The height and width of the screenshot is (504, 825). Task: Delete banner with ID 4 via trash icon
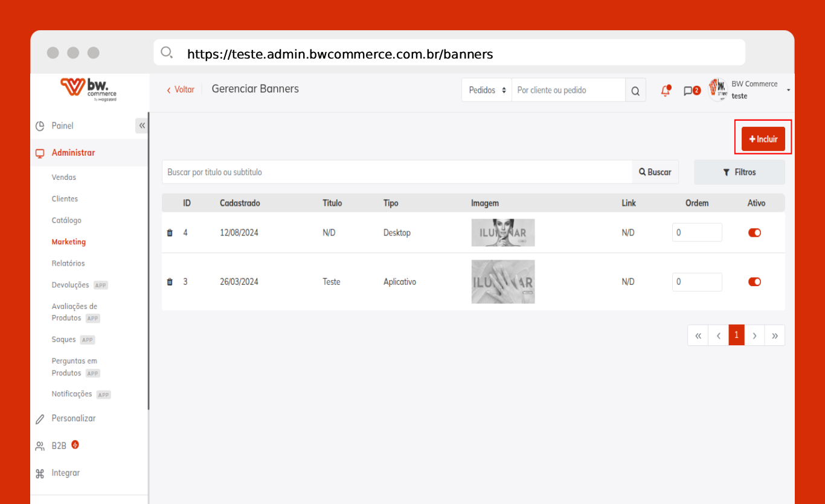point(170,233)
